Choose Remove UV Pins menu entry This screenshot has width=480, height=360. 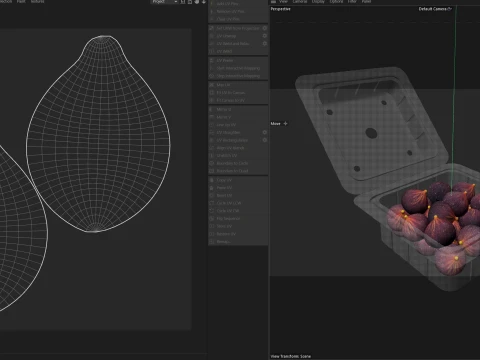[x=238, y=11]
